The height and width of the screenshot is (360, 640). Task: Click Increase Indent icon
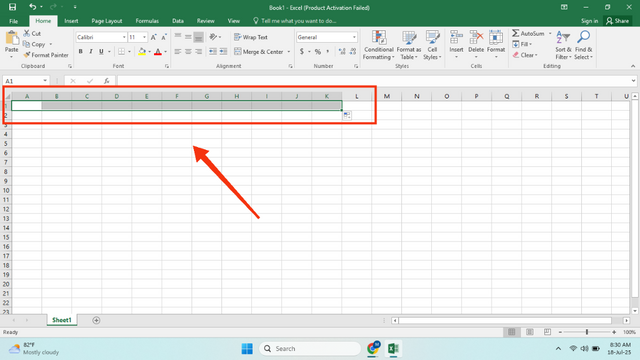(x=223, y=51)
